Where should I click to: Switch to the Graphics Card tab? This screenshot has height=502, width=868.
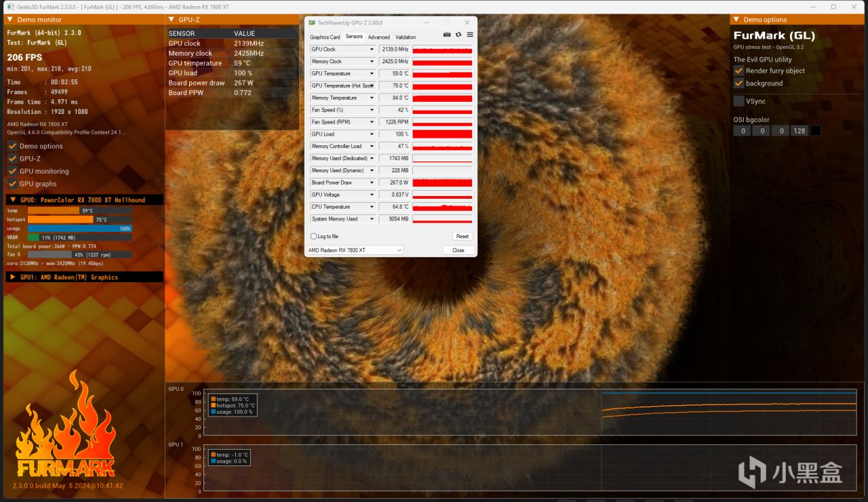tap(325, 37)
